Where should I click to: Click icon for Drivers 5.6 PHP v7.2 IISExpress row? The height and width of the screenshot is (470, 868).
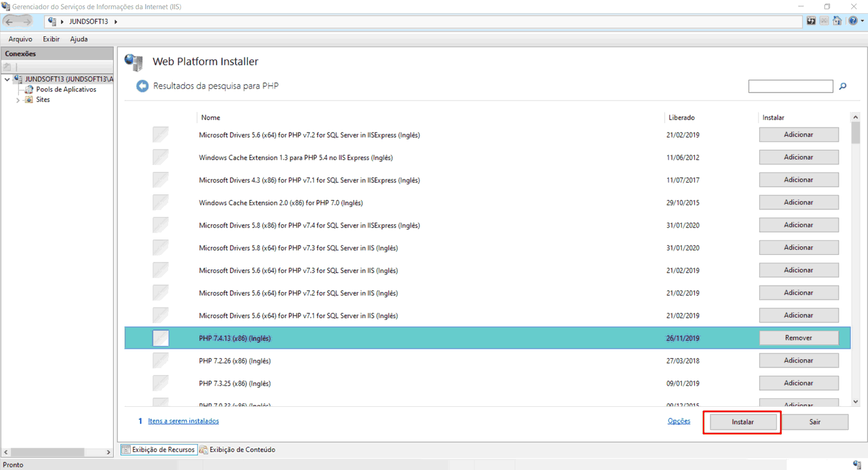(161, 135)
